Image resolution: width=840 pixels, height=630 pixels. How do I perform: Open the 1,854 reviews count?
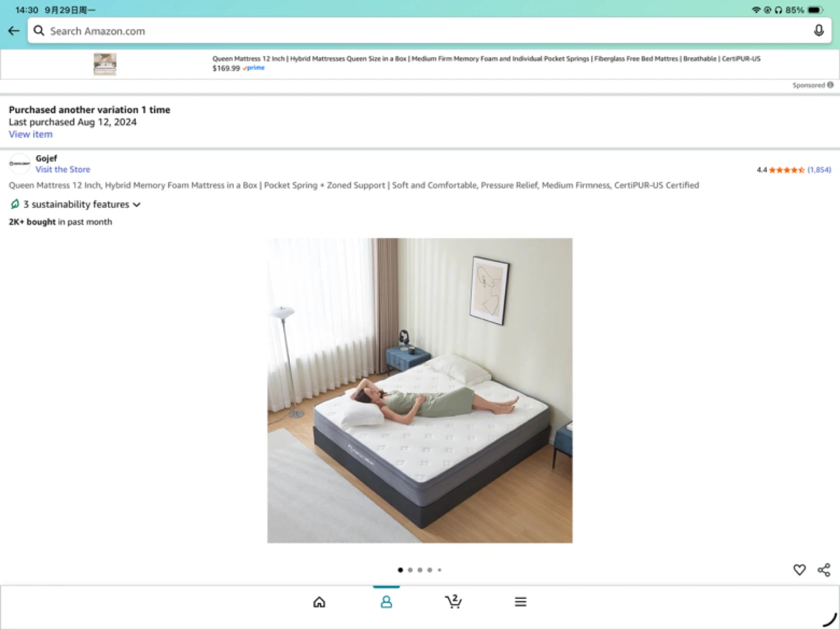coord(819,170)
